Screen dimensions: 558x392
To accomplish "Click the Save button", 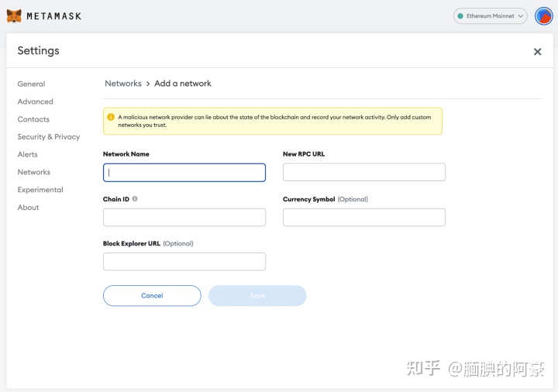I will [x=257, y=296].
